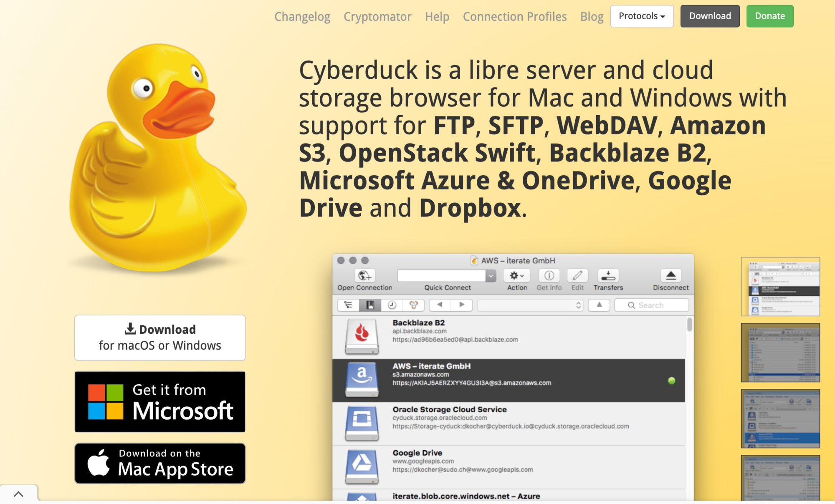This screenshot has height=504, width=835.
Task: Click Oracle Storage Cloud Service bookmark title
Action: point(450,409)
